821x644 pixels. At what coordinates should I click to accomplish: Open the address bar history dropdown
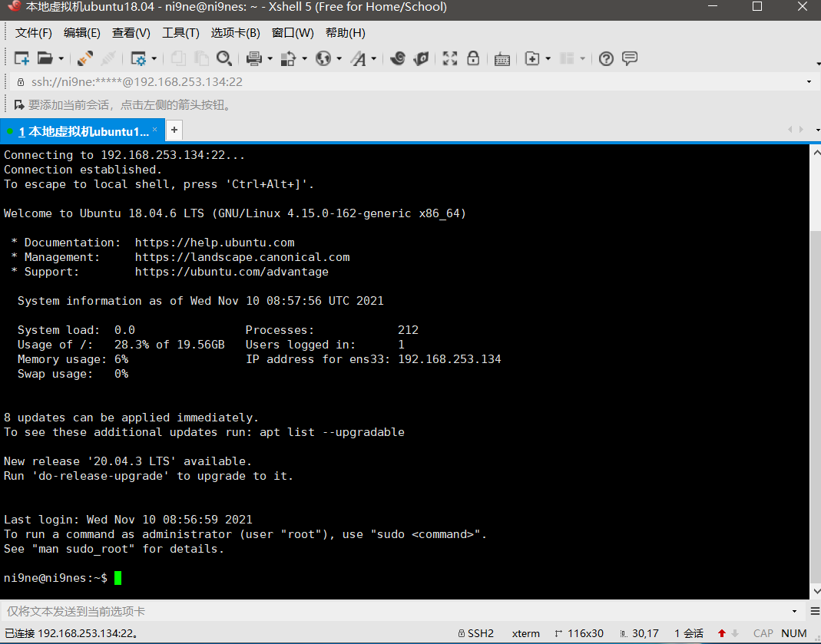pyautogui.click(x=809, y=82)
